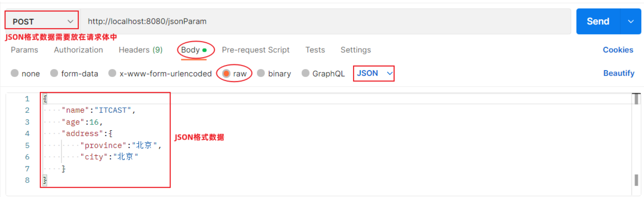Expand the Send button arrow options

pyautogui.click(x=631, y=21)
